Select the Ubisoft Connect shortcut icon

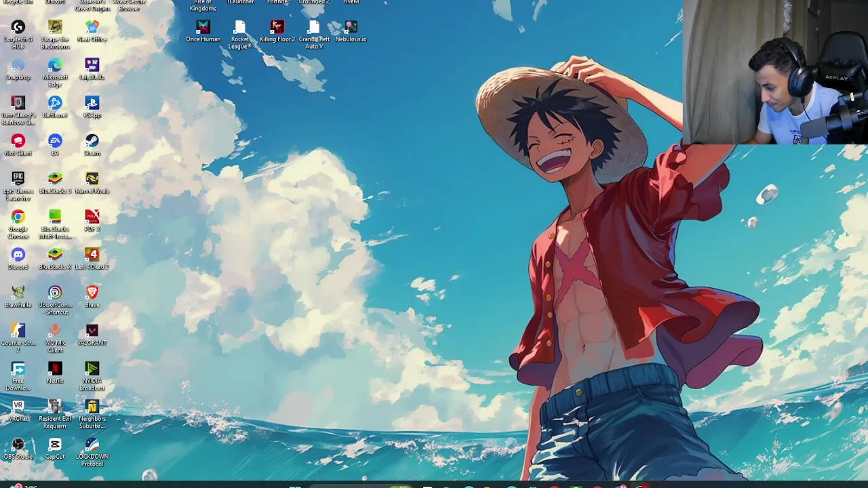[x=55, y=293]
